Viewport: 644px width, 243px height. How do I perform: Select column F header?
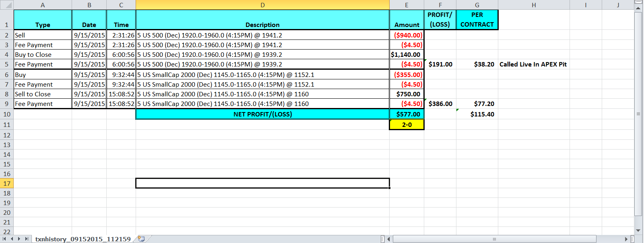(440, 5)
